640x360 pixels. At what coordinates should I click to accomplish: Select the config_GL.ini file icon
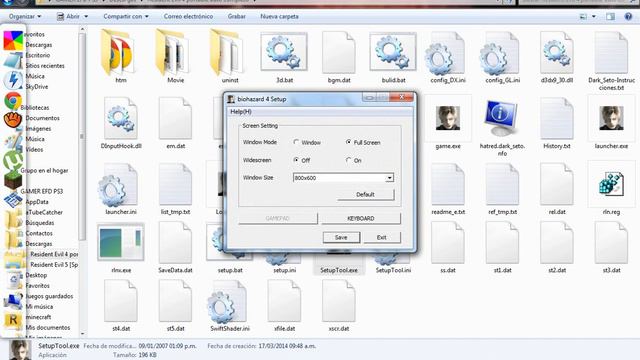click(x=500, y=54)
